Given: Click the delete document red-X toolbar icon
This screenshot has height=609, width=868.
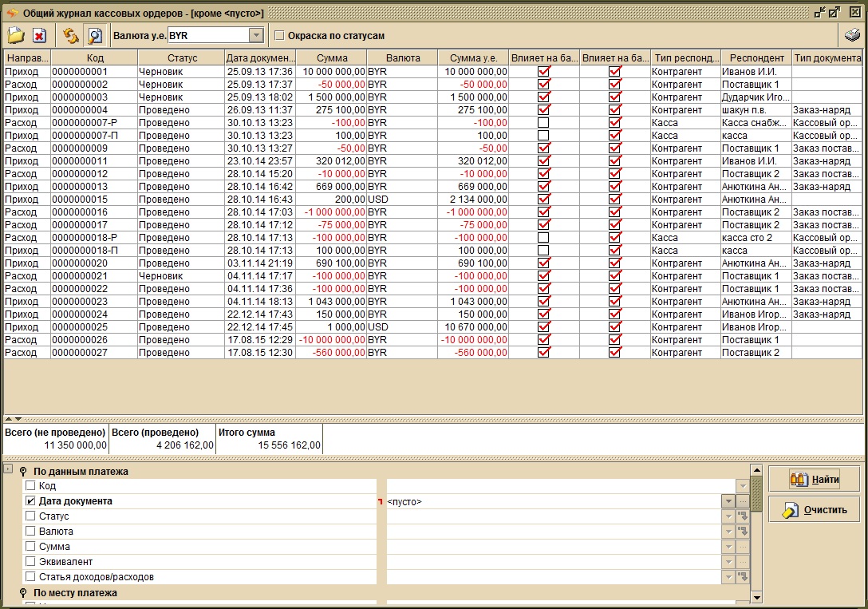Looking at the screenshot, I should [x=39, y=35].
